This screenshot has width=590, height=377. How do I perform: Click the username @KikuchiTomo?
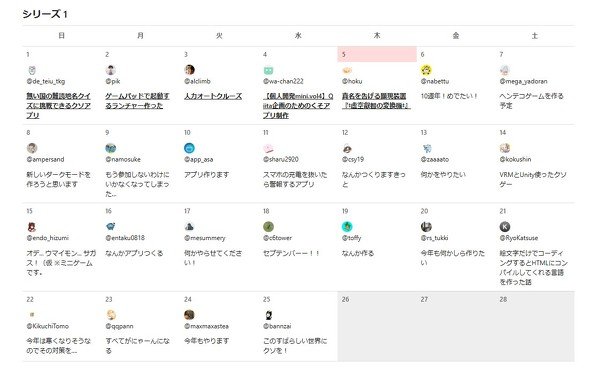coord(47,326)
